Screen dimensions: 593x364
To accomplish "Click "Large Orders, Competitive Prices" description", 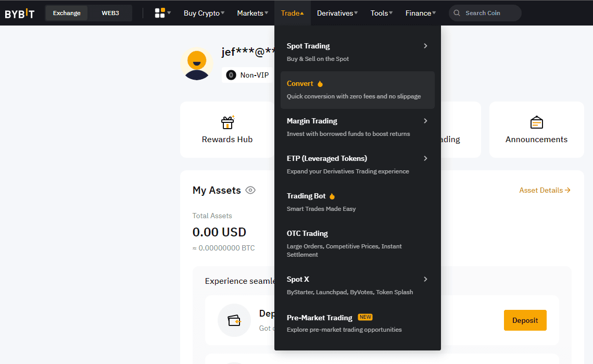I will [344, 250].
